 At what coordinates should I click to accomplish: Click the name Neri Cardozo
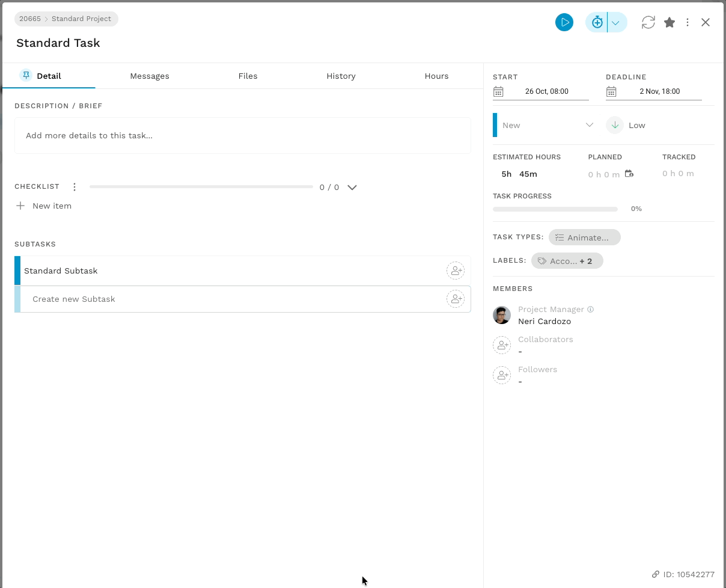pos(544,321)
